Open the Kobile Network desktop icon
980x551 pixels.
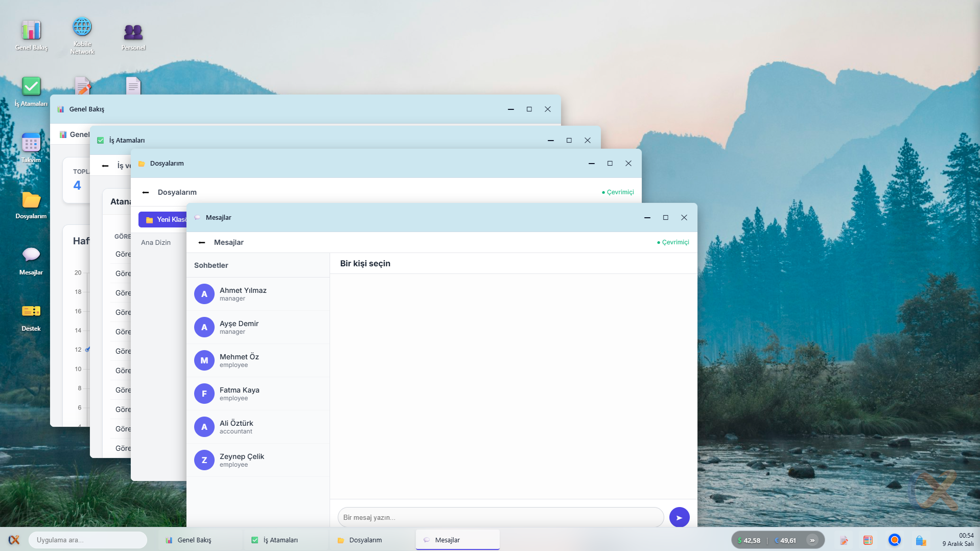[x=82, y=34]
